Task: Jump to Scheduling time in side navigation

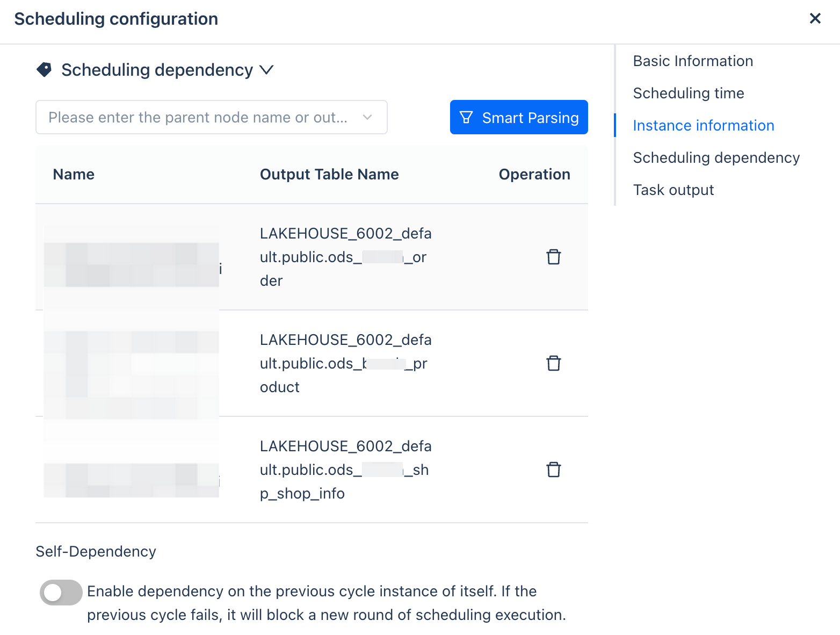Action: (688, 93)
